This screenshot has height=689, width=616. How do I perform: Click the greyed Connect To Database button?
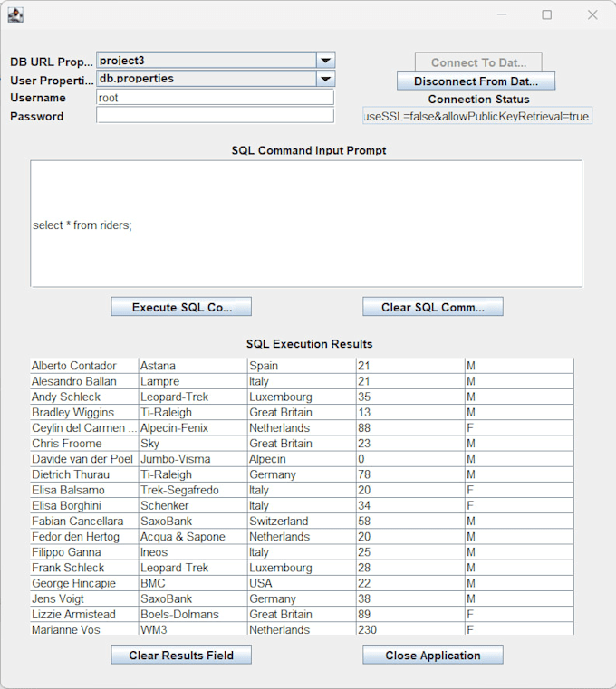coord(478,62)
